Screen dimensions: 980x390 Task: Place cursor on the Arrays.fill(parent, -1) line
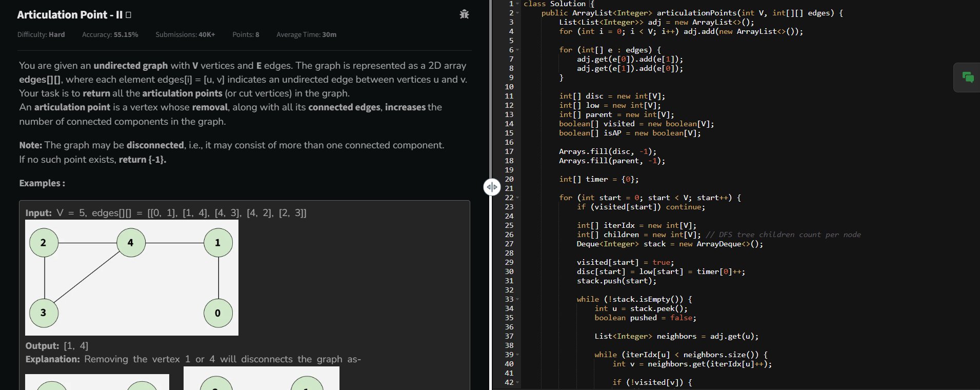point(611,161)
